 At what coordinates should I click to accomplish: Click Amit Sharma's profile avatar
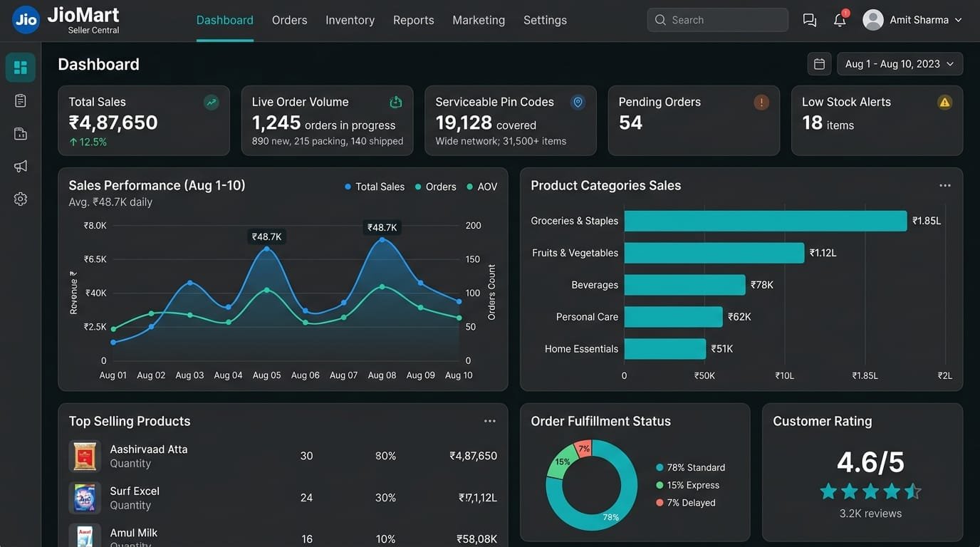point(873,20)
